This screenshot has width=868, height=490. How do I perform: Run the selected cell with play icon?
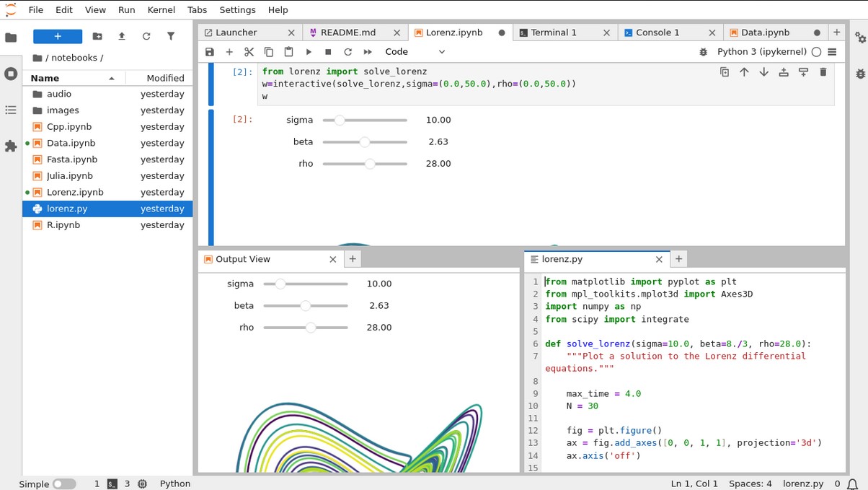point(309,52)
